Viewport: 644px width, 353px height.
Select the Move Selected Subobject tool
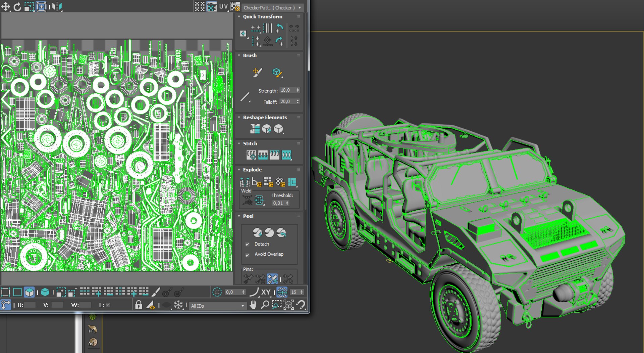point(6,6)
